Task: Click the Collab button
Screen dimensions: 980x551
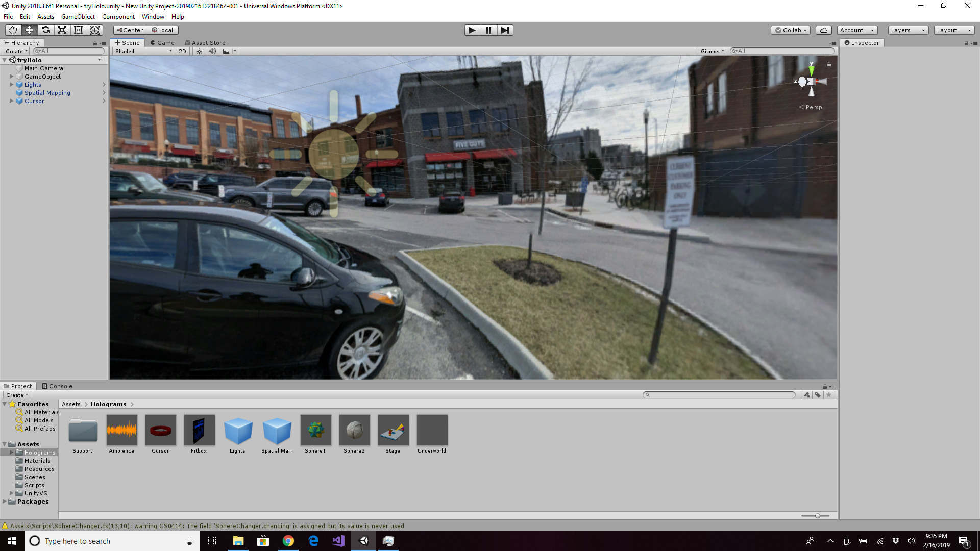Action: [791, 30]
